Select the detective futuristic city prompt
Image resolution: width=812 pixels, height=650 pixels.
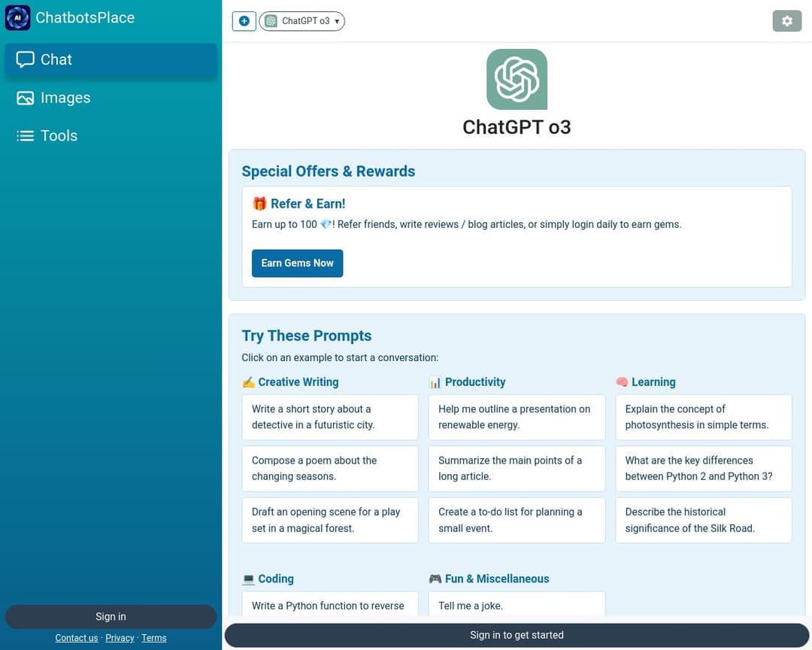point(329,417)
